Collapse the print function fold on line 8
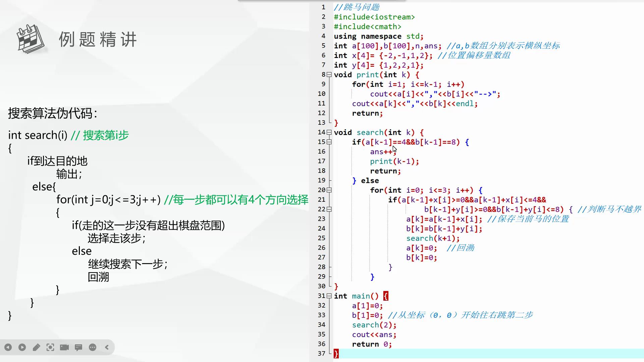 click(x=329, y=74)
